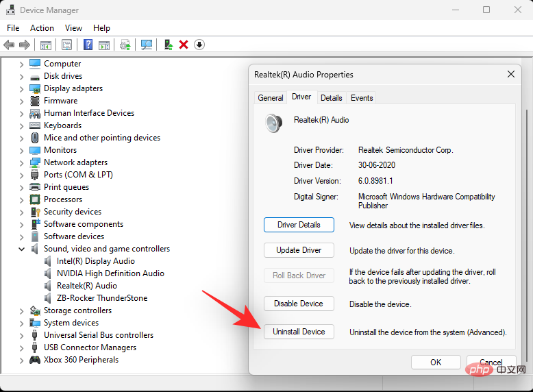Click OK in the Properties dialog
533x392 pixels.
(436, 363)
